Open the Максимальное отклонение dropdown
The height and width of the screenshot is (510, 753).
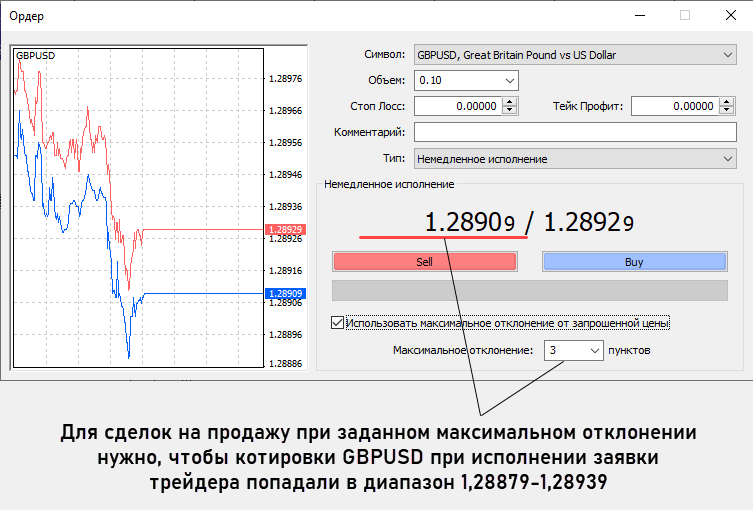click(x=594, y=351)
